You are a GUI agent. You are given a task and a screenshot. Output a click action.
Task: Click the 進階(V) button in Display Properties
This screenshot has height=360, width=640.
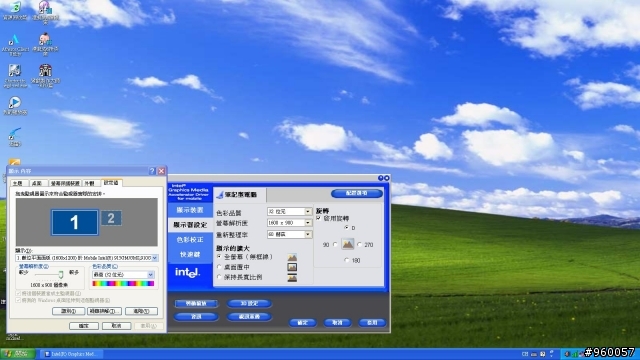click(141, 311)
